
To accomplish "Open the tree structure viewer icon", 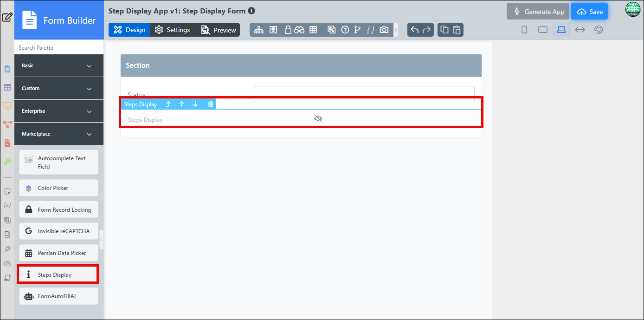I will pyautogui.click(x=259, y=30).
